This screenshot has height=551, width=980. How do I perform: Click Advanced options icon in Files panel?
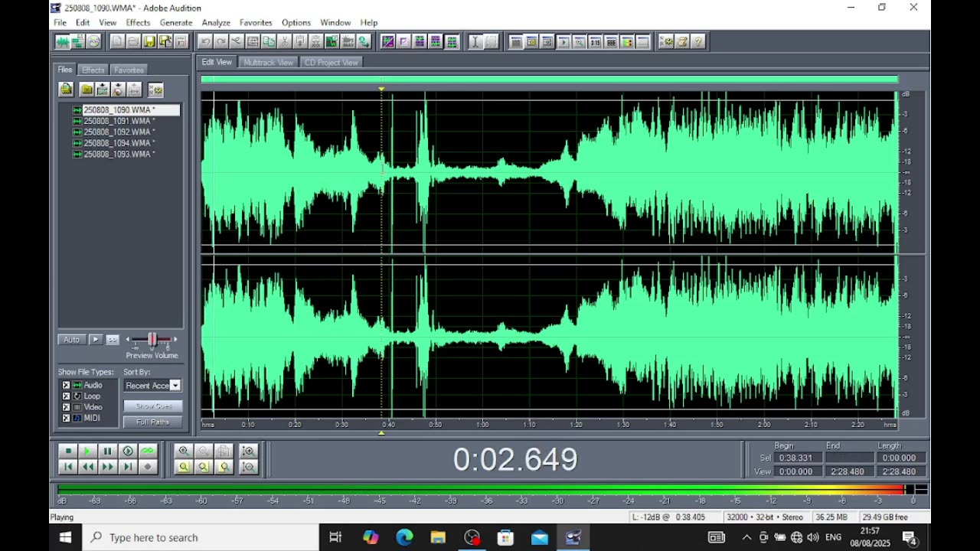tap(155, 90)
